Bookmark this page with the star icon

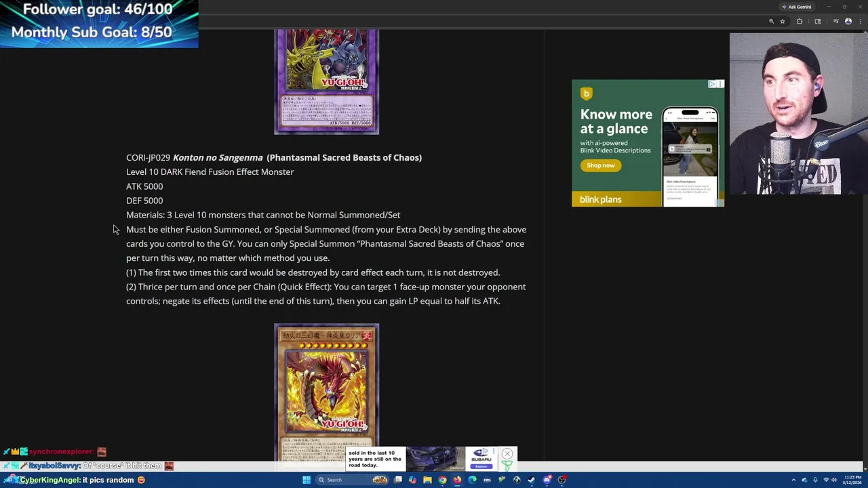click(x=783, y=22)
